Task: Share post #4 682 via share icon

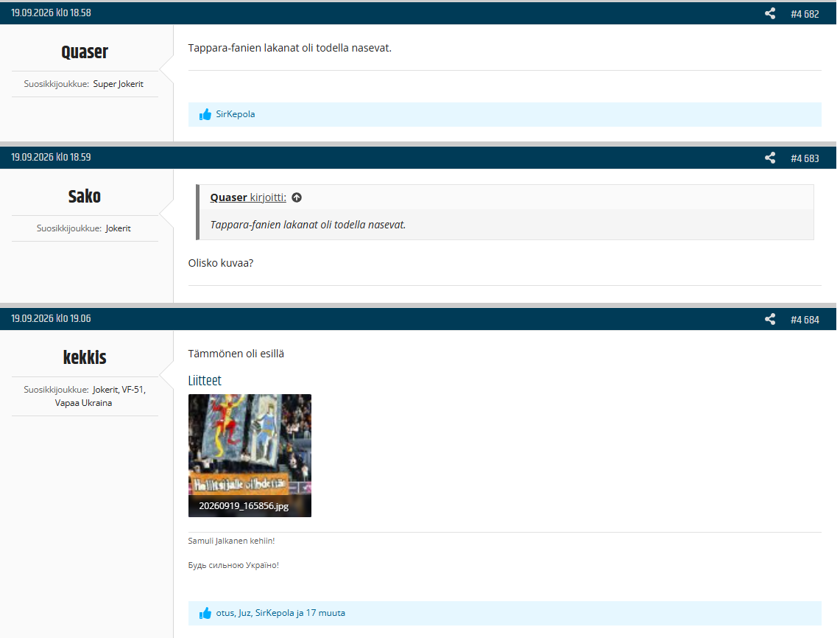Action: tap(770, 13)
